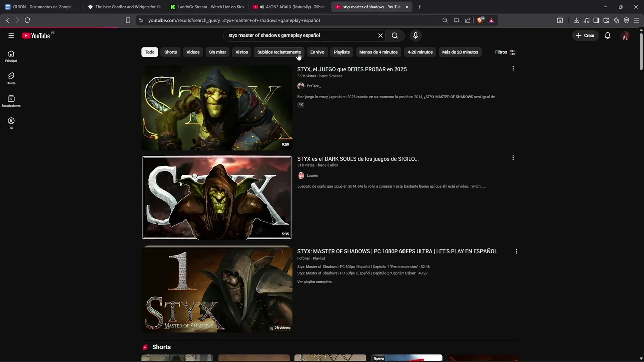Open browser downloads icon
The image size is (644, 362).
(x=576, y=20)
